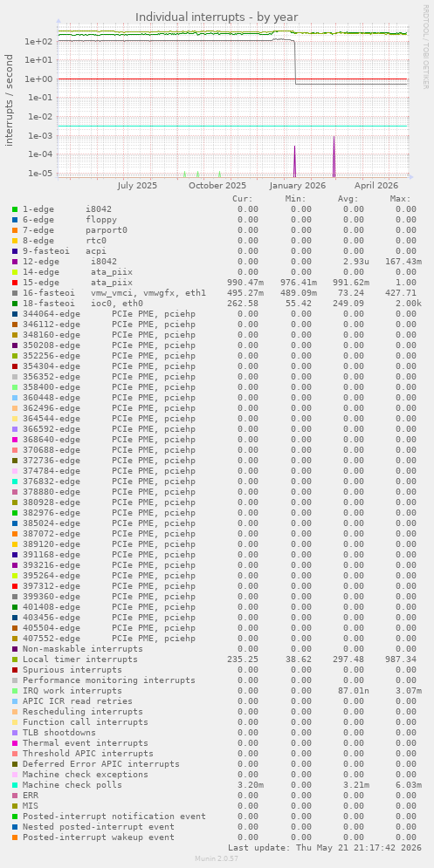Click the RRDTOOL / TOBI OETIKER vertical label

[425, 46]
